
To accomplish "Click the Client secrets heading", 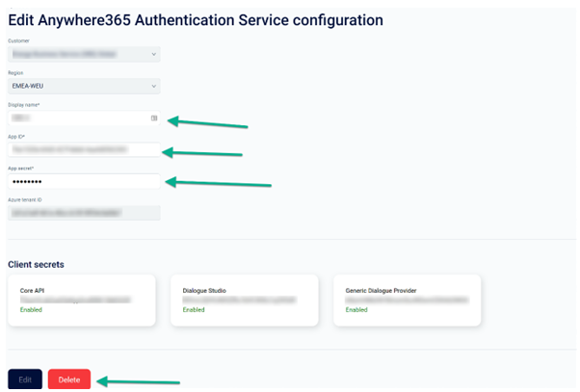I will [x=36, y=265].
